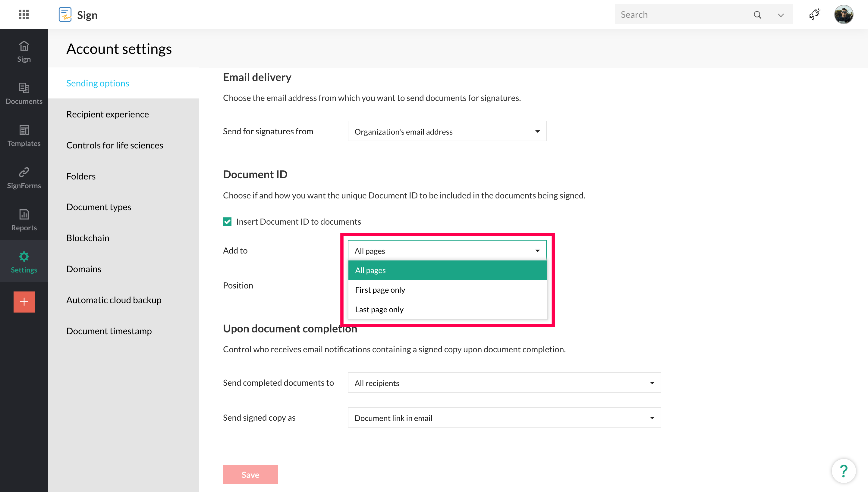The height and width of the screenshot is (492, 868).
Task: Click the Save button
Action: [250, 475]
